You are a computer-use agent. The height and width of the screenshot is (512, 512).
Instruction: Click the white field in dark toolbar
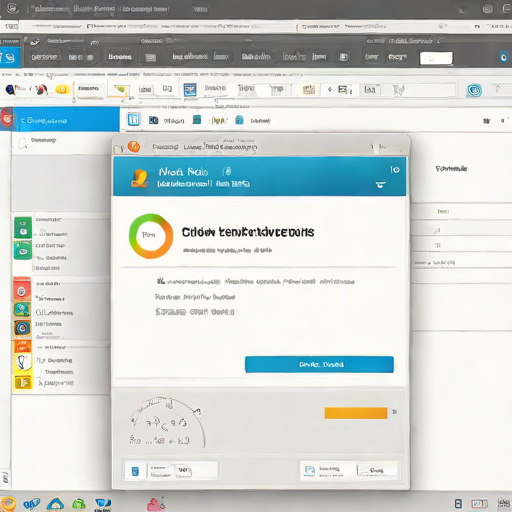(x=436, y=58)
